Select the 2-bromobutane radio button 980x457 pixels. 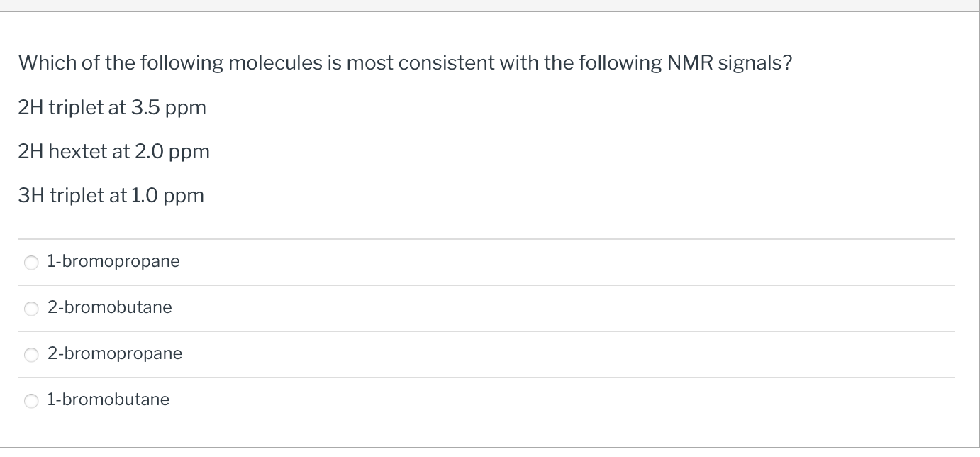pyautogui.click(x=31, y=308)
